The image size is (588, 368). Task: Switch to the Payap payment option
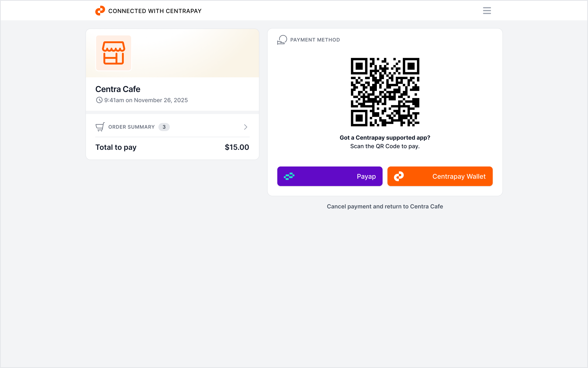[330, 176]
